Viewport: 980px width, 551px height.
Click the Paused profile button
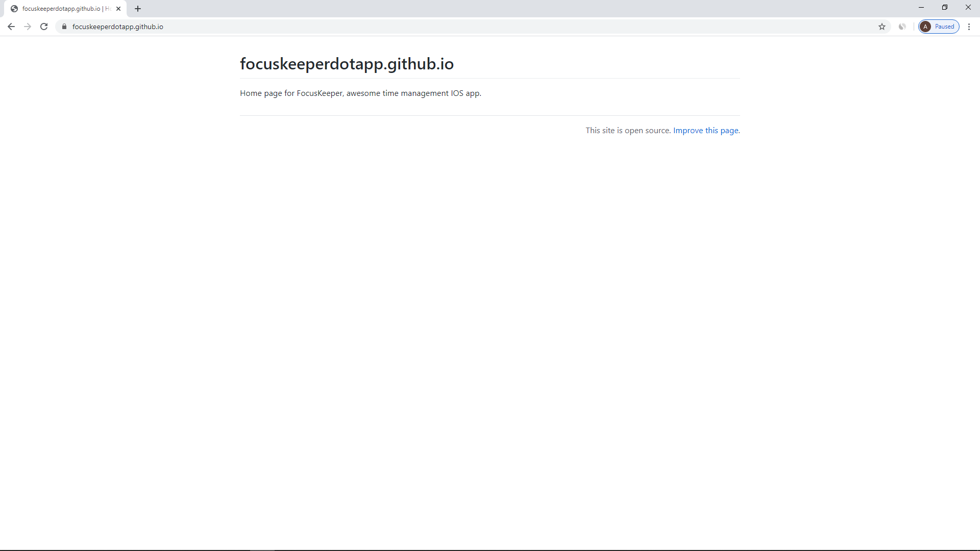point(939,27)
